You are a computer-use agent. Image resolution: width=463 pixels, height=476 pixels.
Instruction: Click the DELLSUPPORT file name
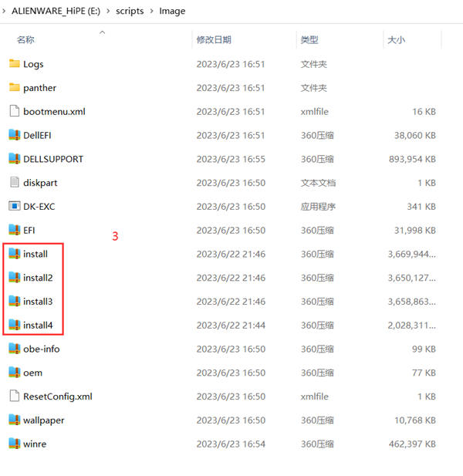pyautogui.click(x=53, y=159)
